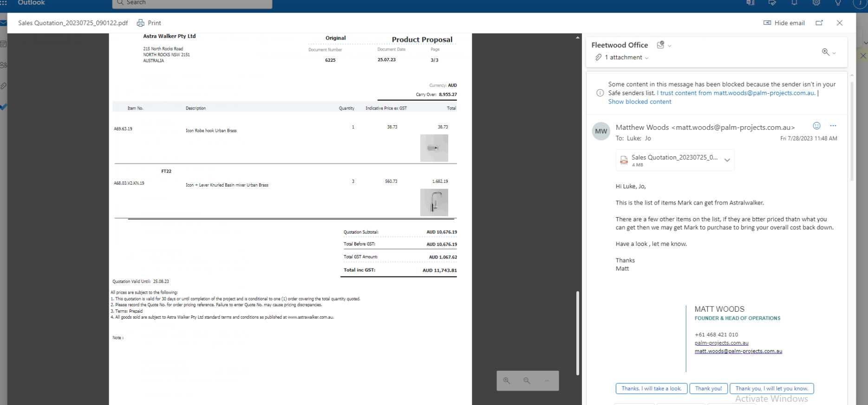Click the Outlook search box

(192, 3)
